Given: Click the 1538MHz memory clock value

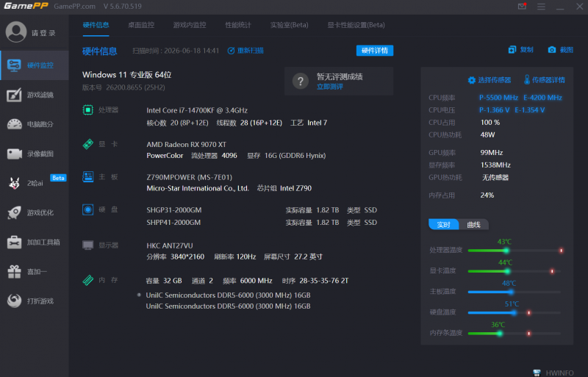Looking at the screenshot, I should (x=495, y=165).
